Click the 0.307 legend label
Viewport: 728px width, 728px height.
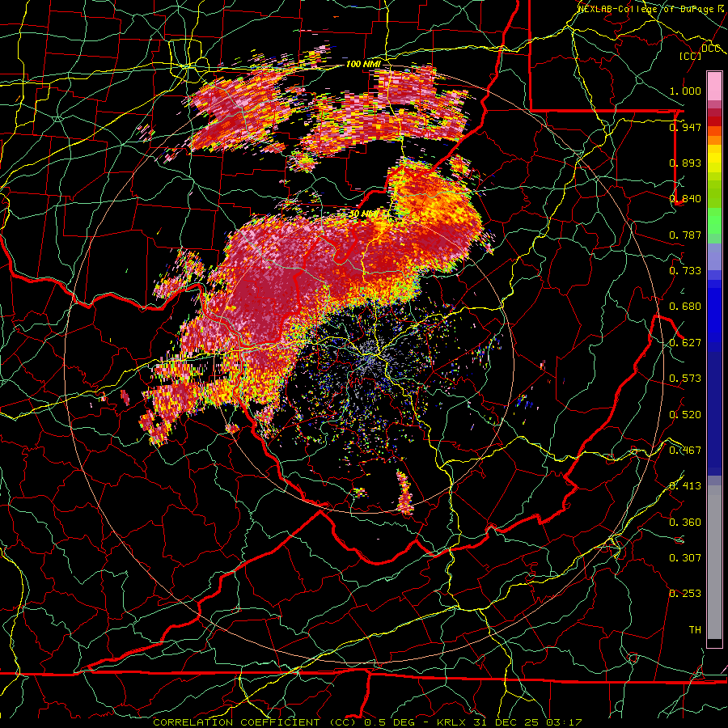(x=685, y=558)
